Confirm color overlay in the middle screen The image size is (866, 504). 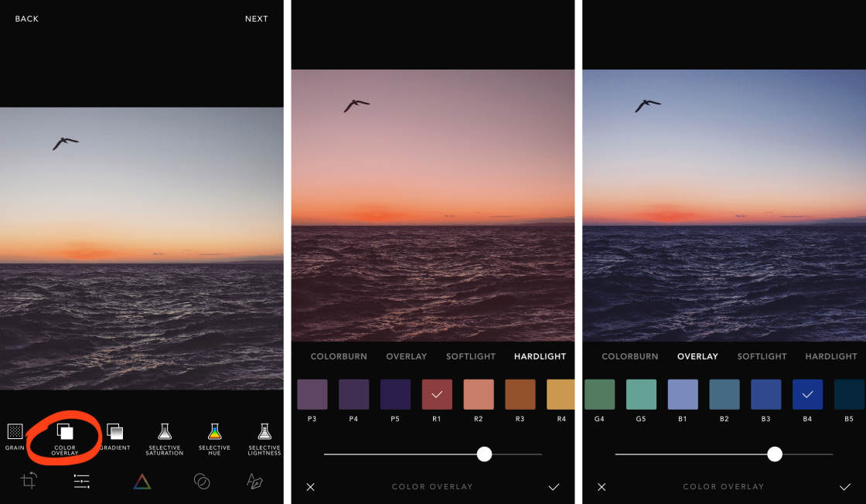(554, 487)
